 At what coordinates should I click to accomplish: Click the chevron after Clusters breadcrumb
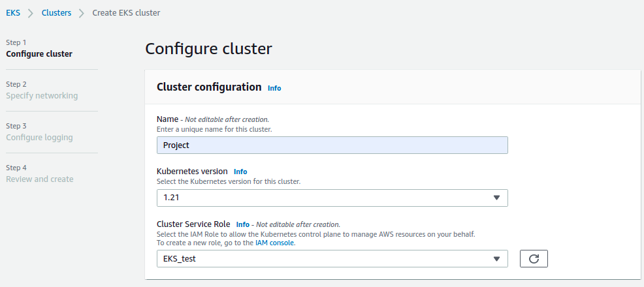click(x=82, y=13)
